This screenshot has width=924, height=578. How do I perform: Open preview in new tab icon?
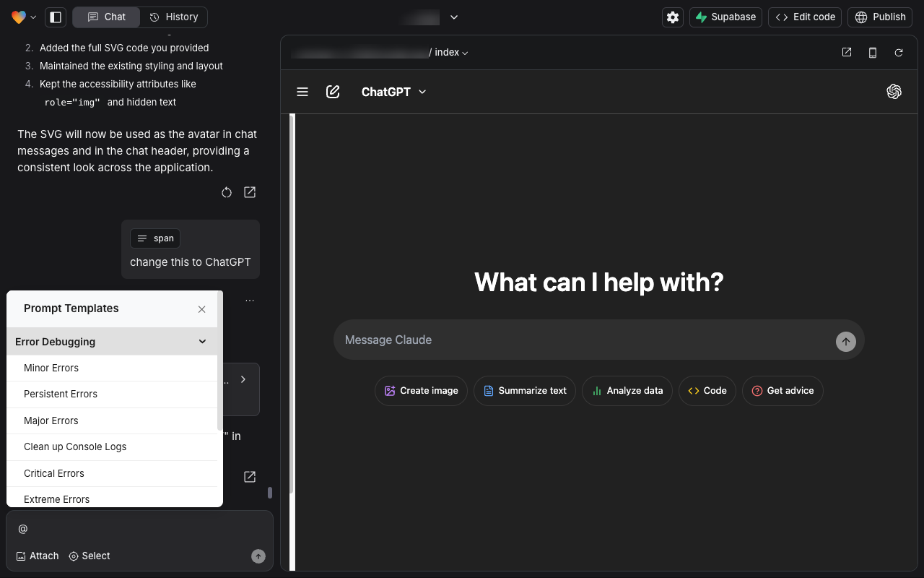pos(847,53)
